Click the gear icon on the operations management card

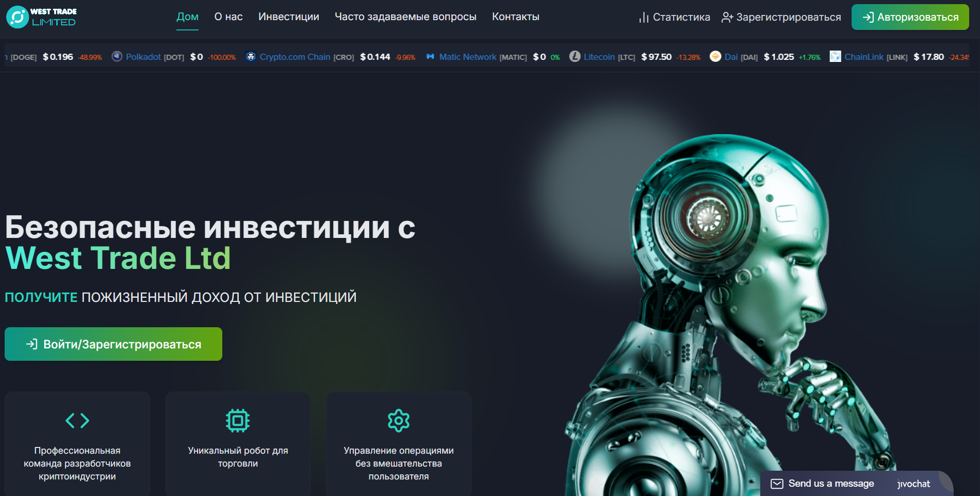[x=398, y=420]
